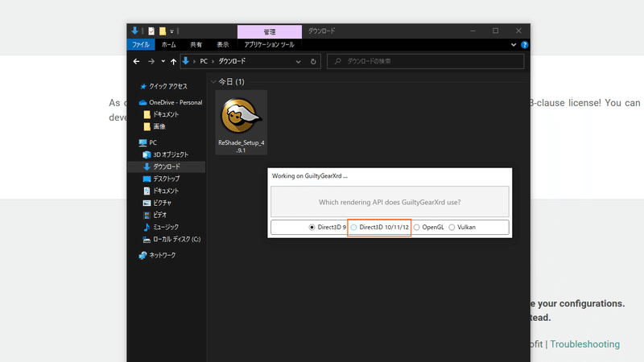Select ネットワーク in the navigation pane
The image size is (644, 362).
pyautogui.click(x=157, y=255)
